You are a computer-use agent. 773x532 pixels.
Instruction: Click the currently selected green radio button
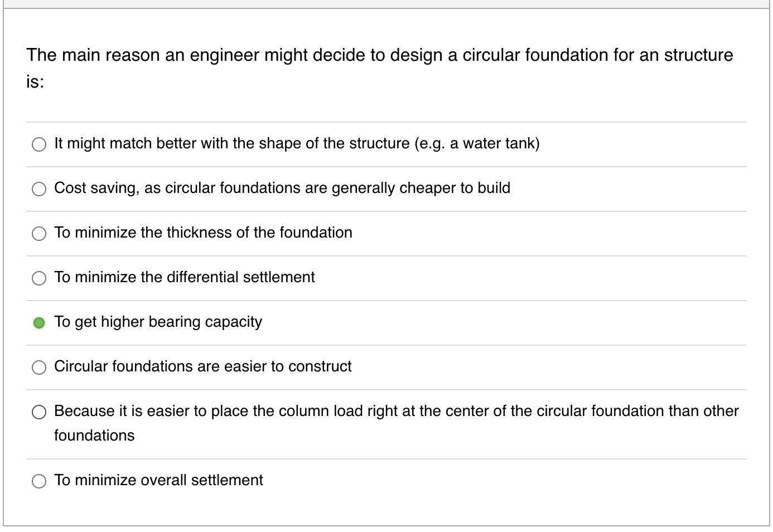tap(39, 322)
